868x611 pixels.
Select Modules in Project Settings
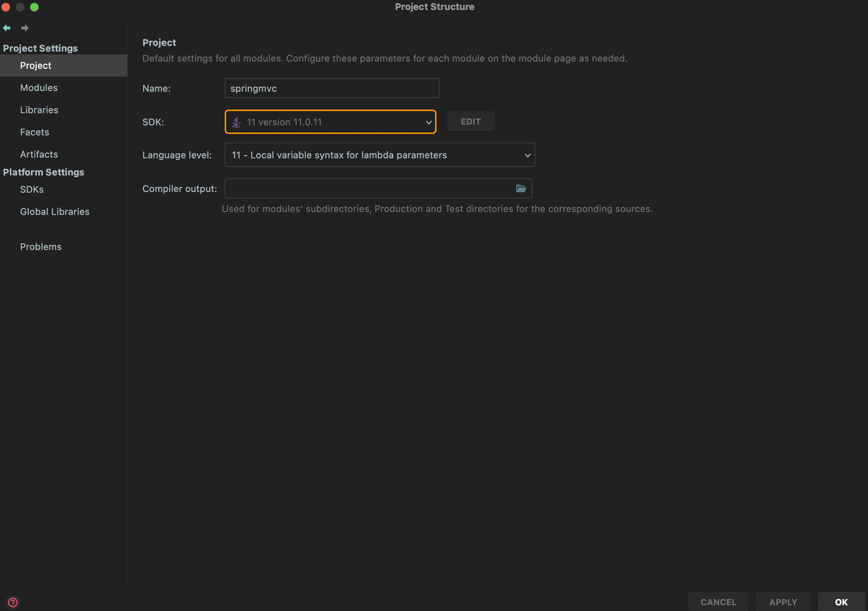point(39,88)
